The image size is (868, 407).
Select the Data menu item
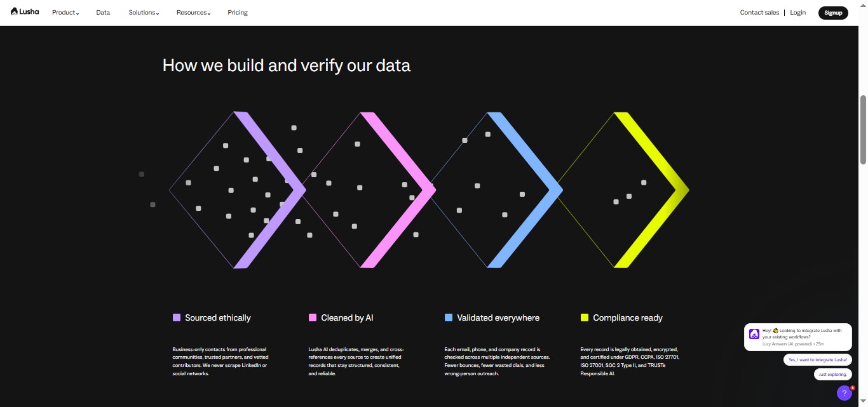pos(102,12)
